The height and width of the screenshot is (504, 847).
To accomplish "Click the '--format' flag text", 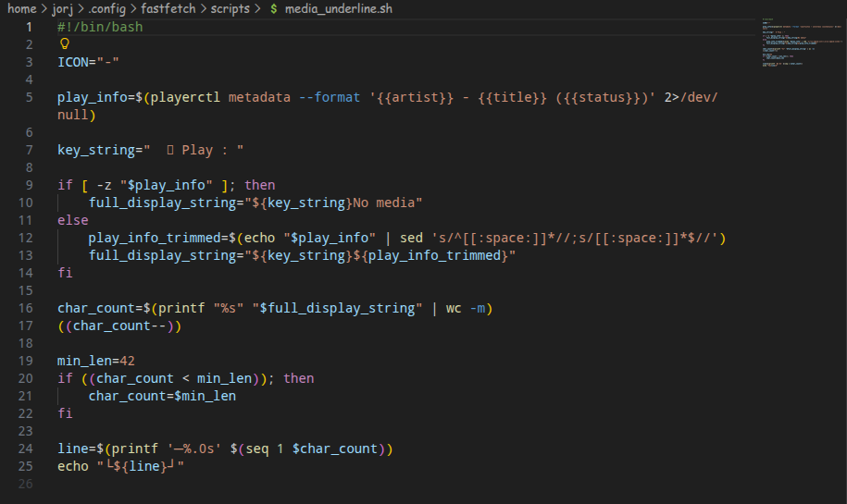I will pyautogui.click(x=330, y=97).
